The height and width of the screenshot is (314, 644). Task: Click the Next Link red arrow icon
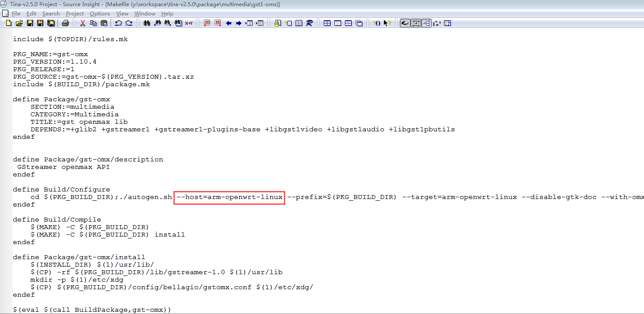[218, 23]
